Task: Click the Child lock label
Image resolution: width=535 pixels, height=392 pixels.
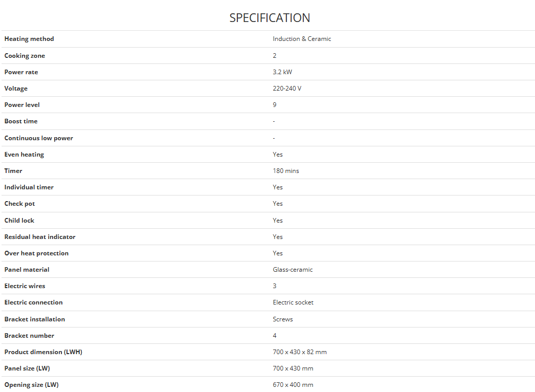Action: tap(19, 221)
